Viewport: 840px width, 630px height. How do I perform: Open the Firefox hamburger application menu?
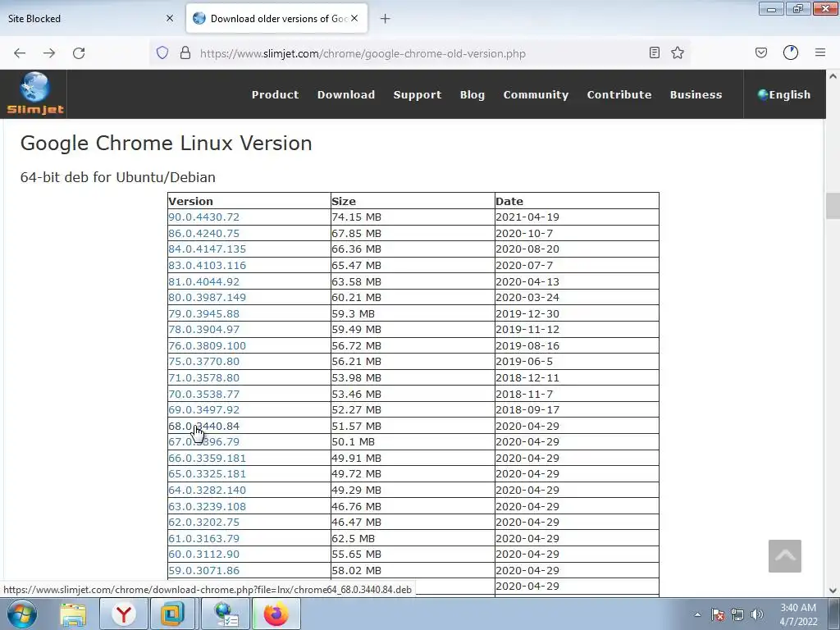(x=820, y=52)
